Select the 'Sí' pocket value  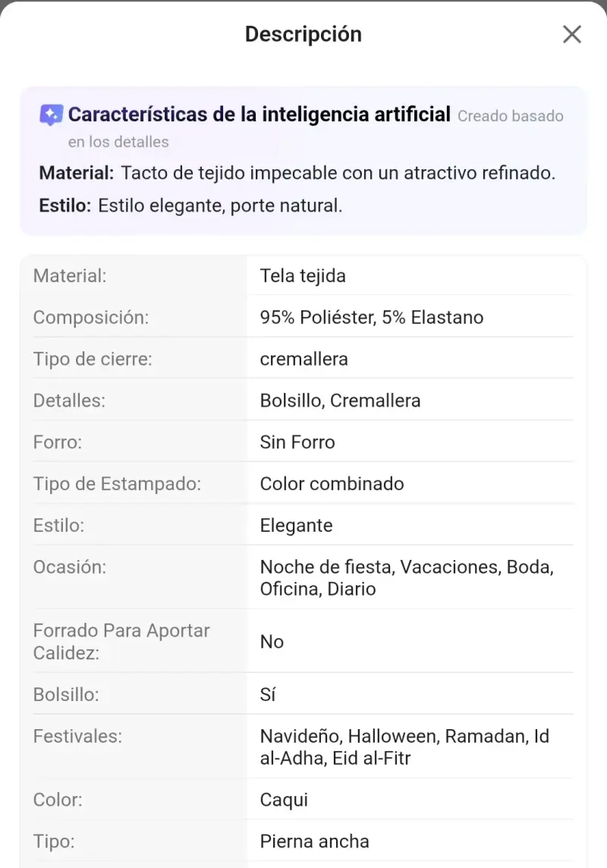(268, 694)
